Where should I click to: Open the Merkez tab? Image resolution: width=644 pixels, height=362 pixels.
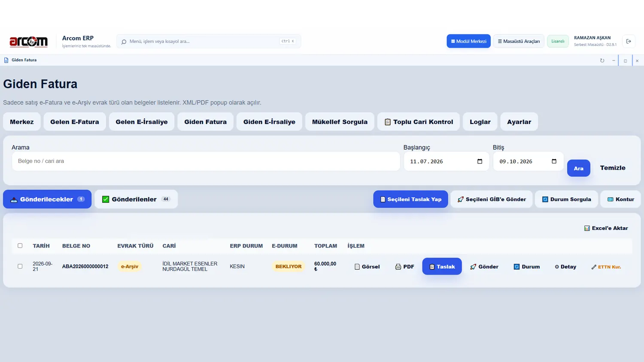pos(22,122)
